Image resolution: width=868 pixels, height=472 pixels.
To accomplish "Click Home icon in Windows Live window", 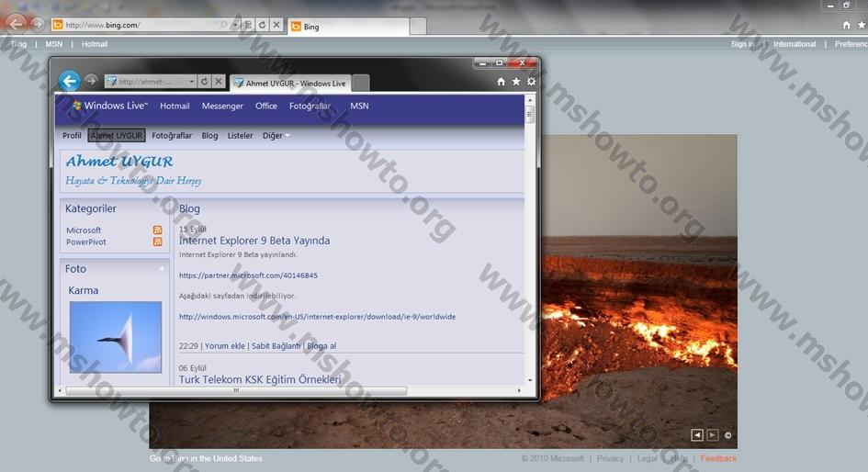I will tap(501, 82).
